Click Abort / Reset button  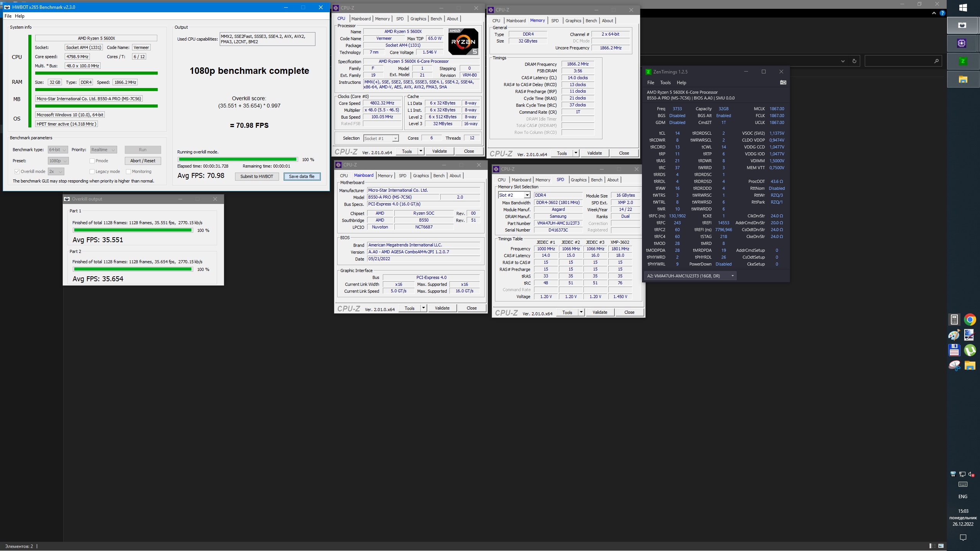point(143,161)
